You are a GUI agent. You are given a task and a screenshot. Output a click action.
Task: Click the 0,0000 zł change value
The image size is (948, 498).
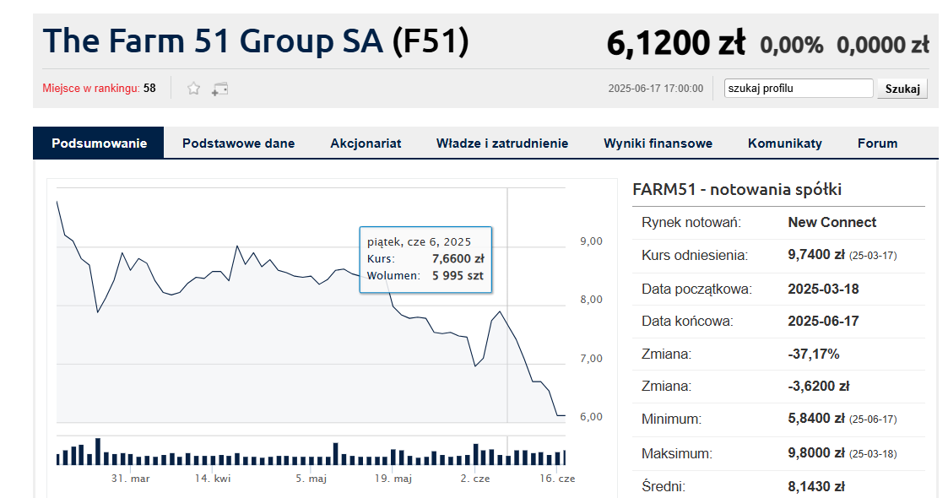click(x=883, y=45)
